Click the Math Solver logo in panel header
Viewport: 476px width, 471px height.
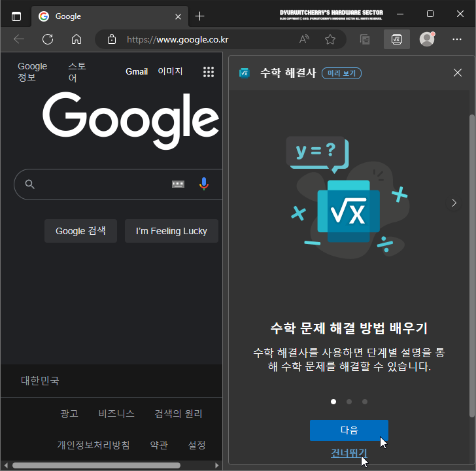click(245, 73)
